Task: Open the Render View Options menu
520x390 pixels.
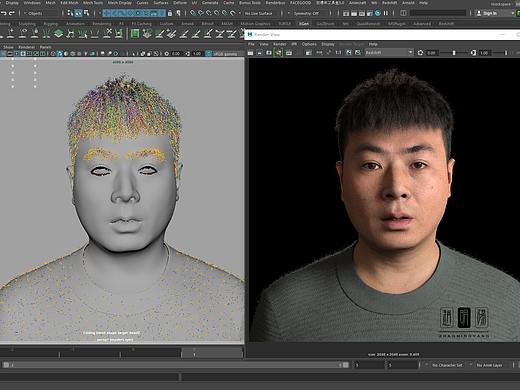Action: coord(309,44)
